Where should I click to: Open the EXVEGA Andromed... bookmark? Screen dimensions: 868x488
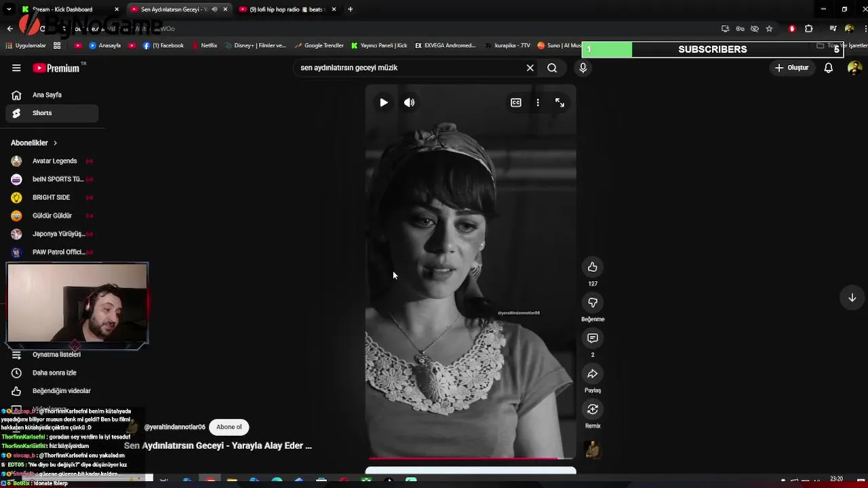pyautogui.click(x=445, y=45)
